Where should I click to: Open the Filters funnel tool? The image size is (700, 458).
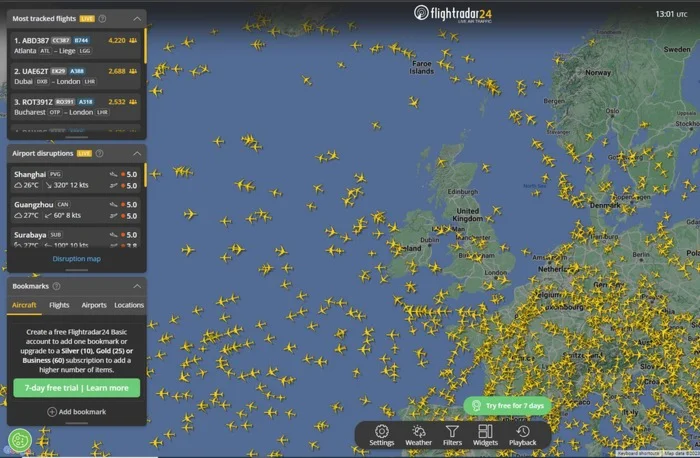point(452,435)
